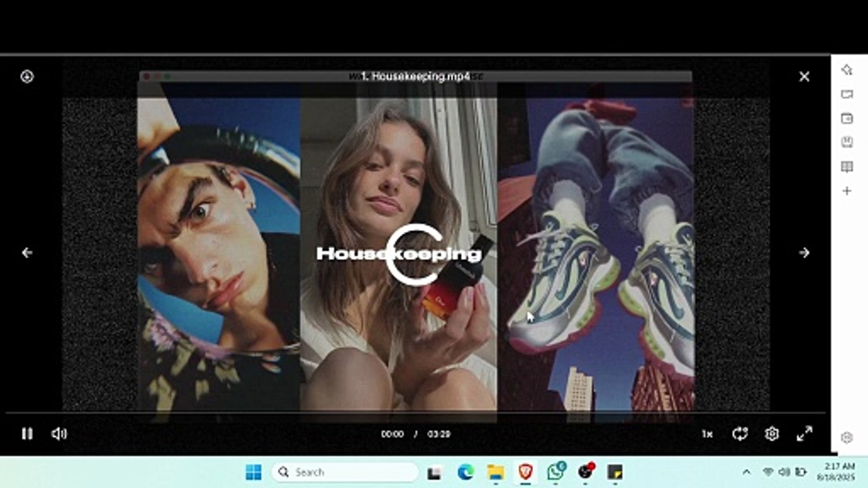Screen dimensions: 868x488
Task: Click the taskbar Search box
Action: [345, 472]
